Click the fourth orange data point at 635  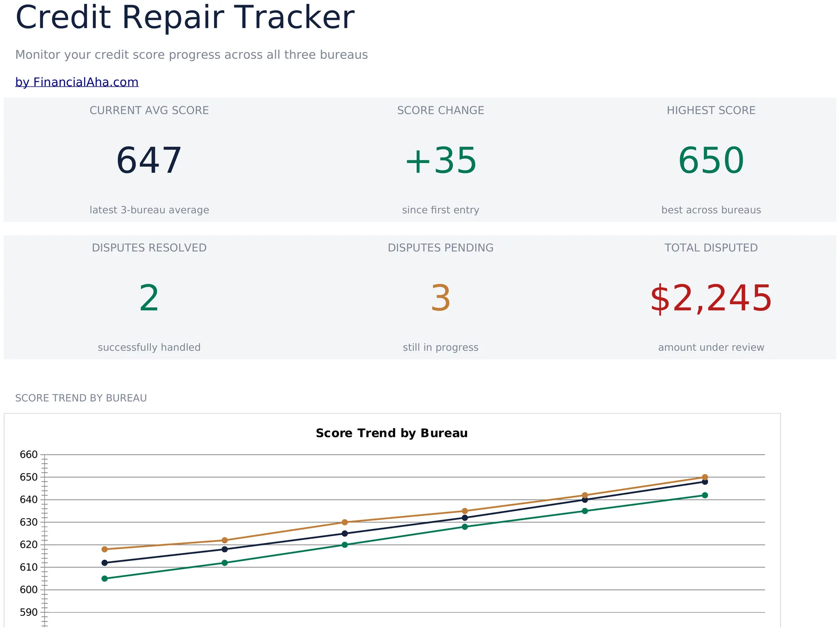[465, 511]
